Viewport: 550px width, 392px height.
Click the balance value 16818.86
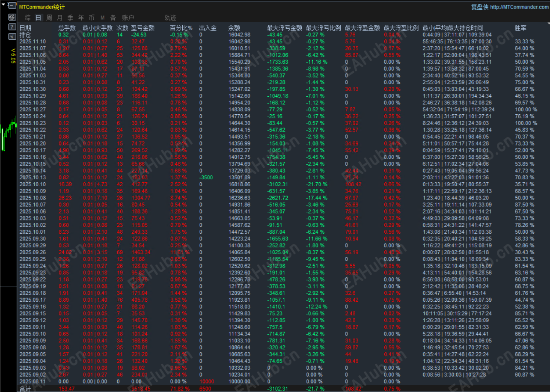pyautogui.click(x=239, y=184)
